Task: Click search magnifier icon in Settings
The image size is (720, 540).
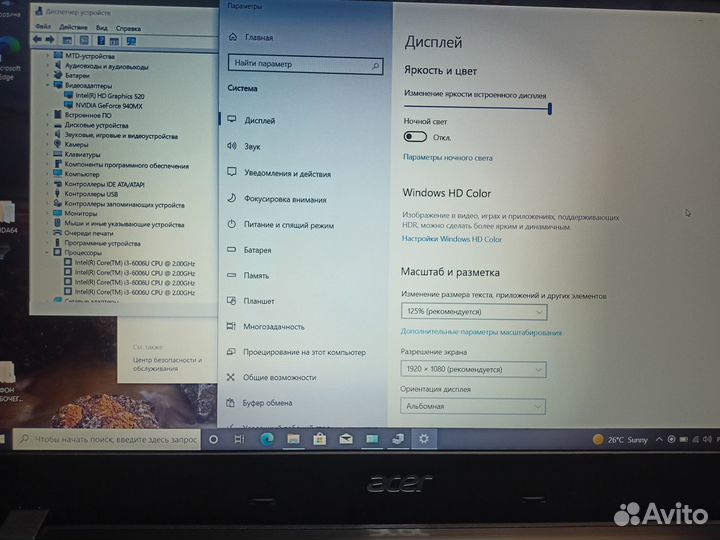Action: (x=376, y=66)
